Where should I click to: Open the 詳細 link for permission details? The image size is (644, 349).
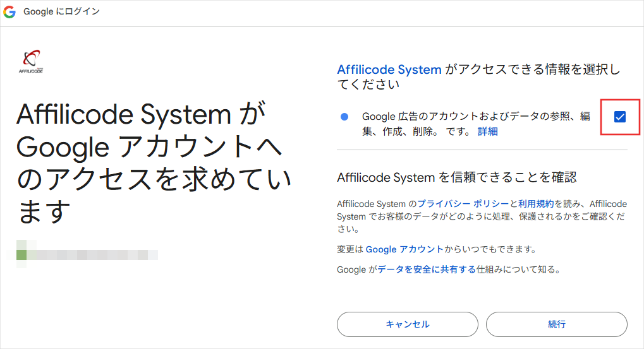(x=487, y=131)
